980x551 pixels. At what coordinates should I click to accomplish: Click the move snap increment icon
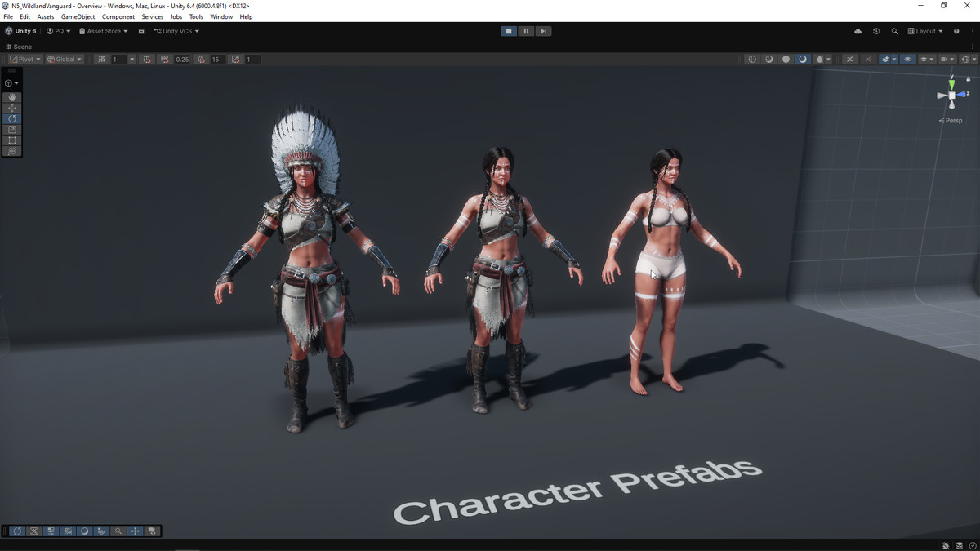(x=165, y=60)
